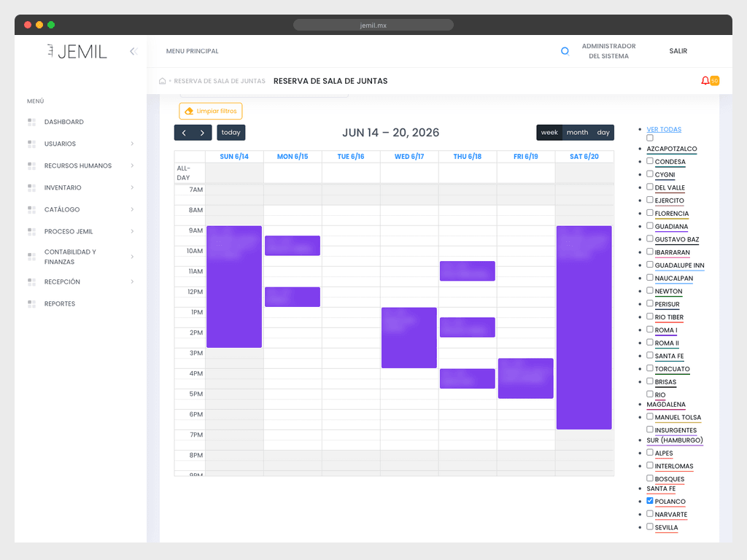This screenshot has width=747, height=560.
Task: Click the Reportes sidebar icon
Action: 32,304
